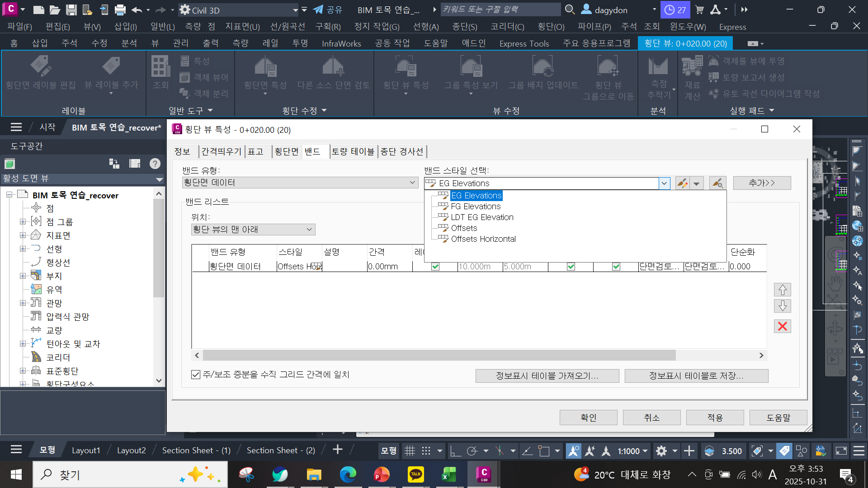Move band down with the arrow button
Screen dimensions: 868x488
click(782, 306)
